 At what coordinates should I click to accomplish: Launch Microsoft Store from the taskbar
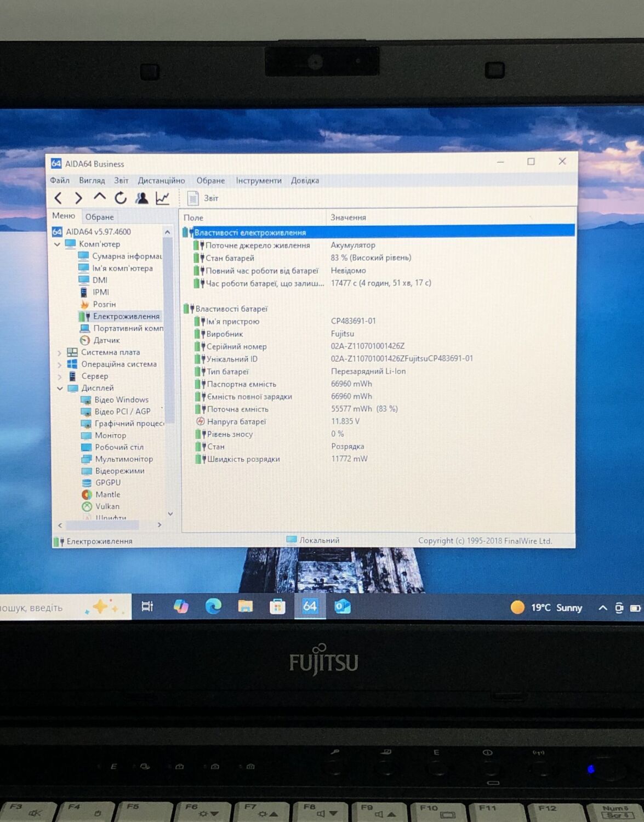277,607
